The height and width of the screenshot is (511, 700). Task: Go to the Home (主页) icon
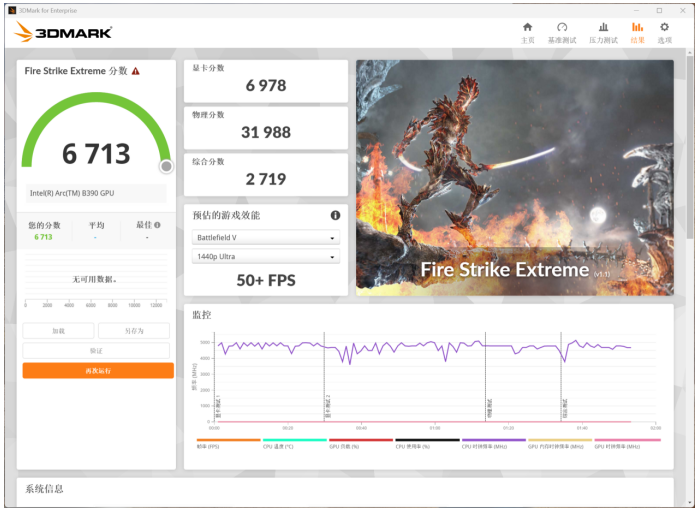coord(527,32)
